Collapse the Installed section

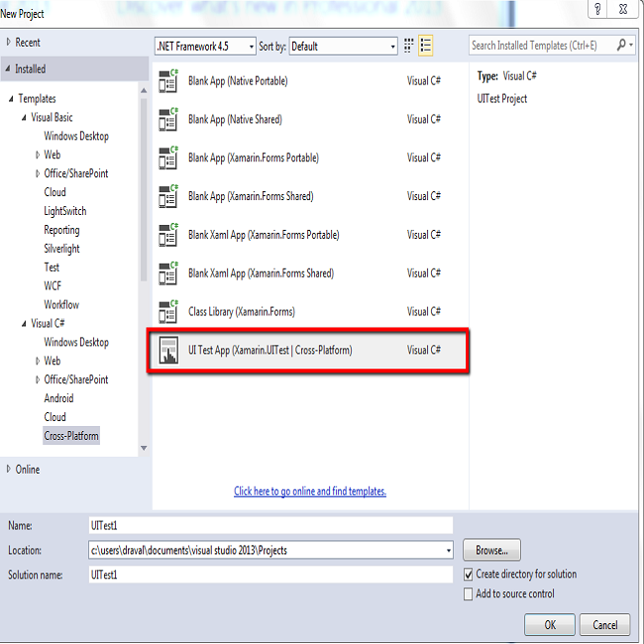8,69
